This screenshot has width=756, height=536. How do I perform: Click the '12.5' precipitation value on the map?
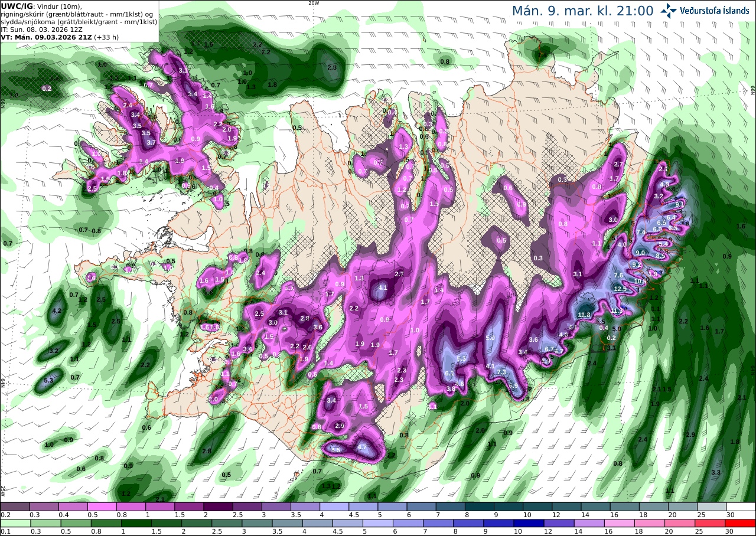click(x=620, y=289)
